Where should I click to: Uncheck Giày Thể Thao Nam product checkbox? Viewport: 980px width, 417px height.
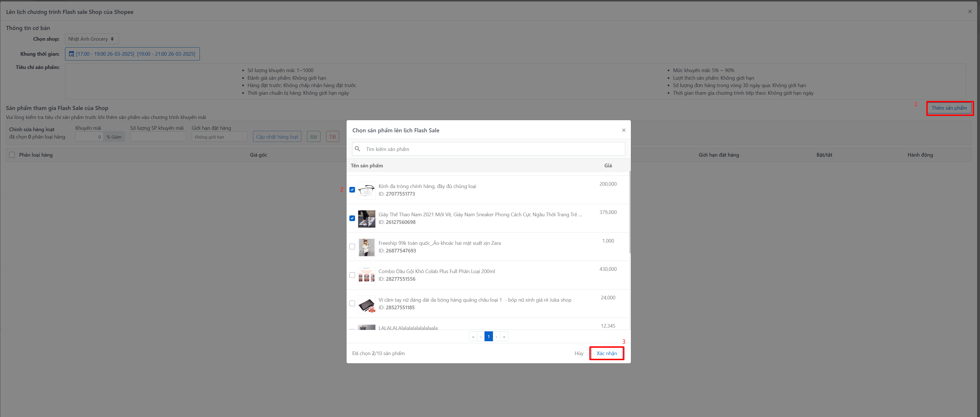click(x=352, y=218)
